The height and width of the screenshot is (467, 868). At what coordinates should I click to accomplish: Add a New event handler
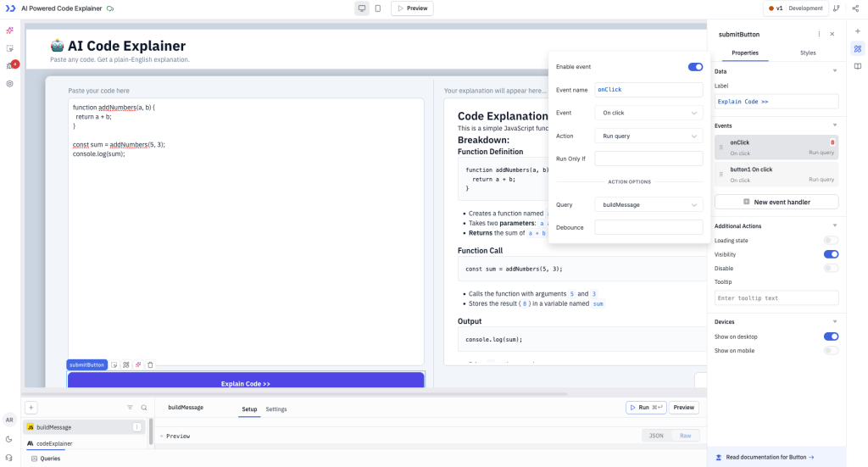[x=776, y=202]
